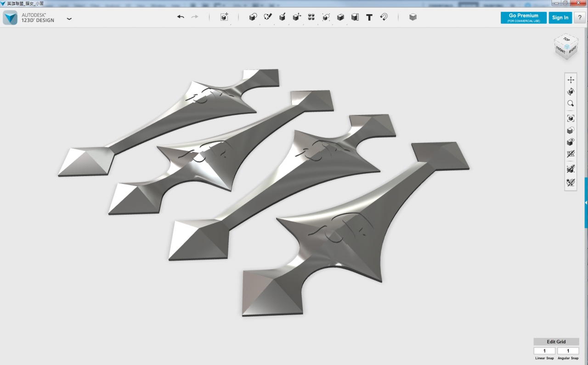
Task: Select the Pan navigation tool
Action: point(571,80)
